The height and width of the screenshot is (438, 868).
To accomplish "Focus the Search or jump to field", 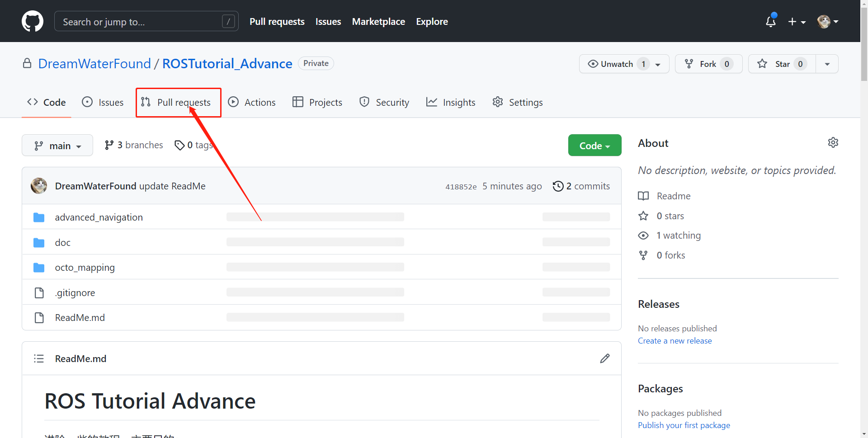I will tap(146, 21).
